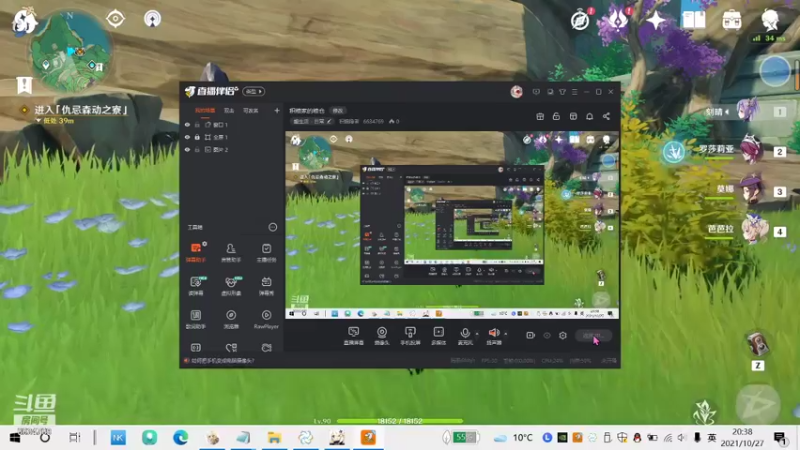Open Microsoft Edge from the taskbar
The image size is (800, 450).
(180, 438)
